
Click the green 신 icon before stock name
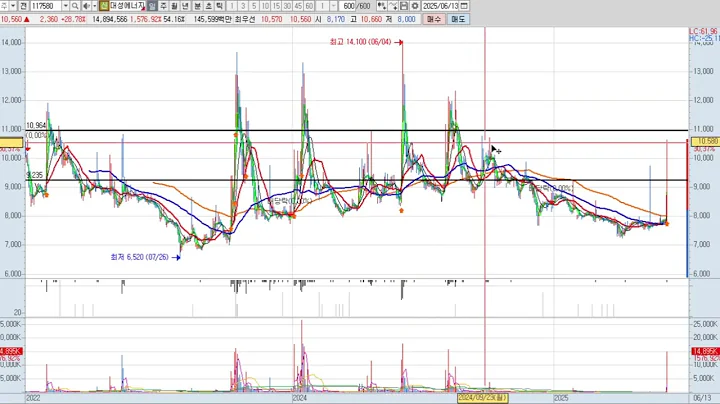click(104, 6)
